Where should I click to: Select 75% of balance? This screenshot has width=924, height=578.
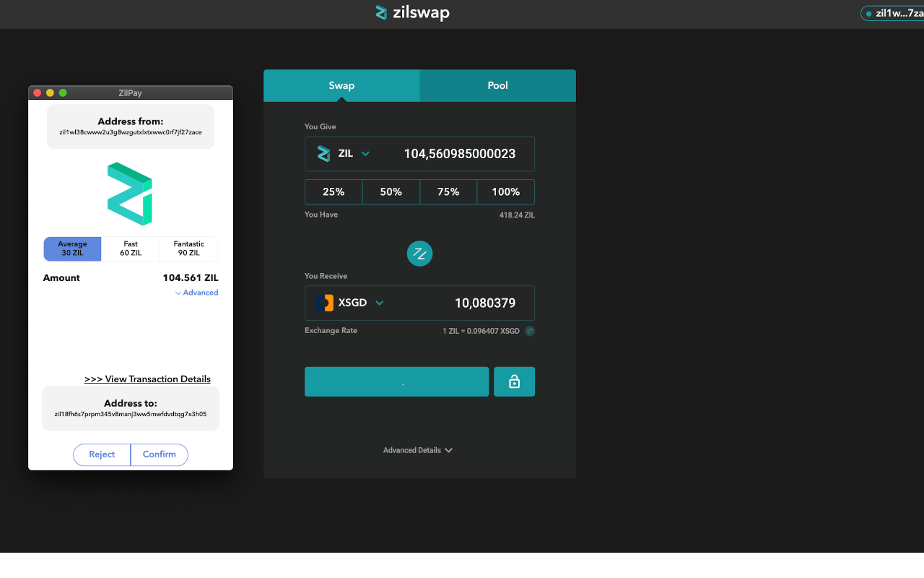click(x=448, y=192)
